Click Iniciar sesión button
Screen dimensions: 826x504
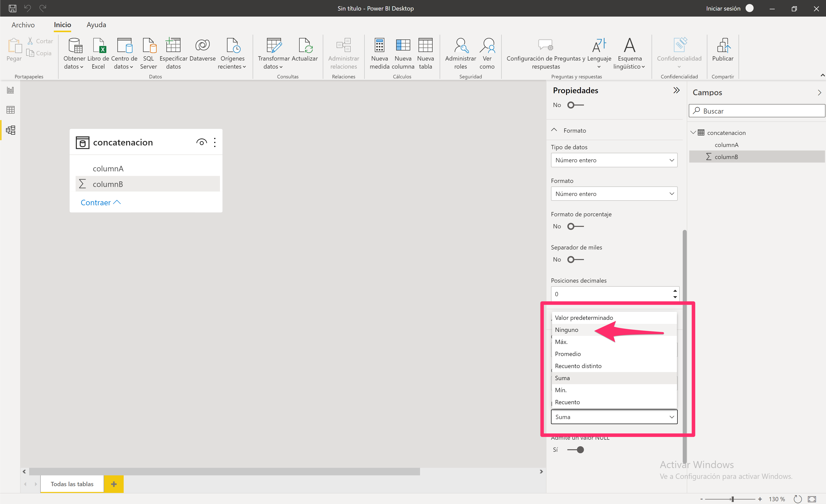click(x=723, y=8)
